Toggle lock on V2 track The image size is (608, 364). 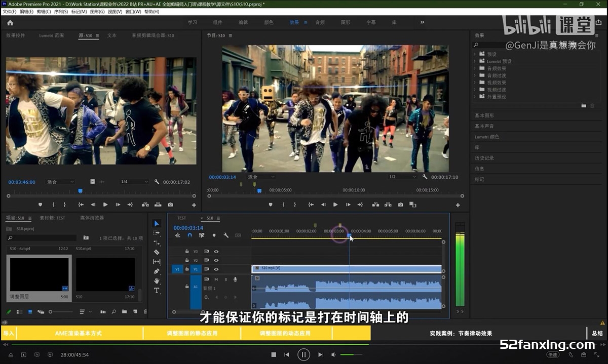coord(187,260)
